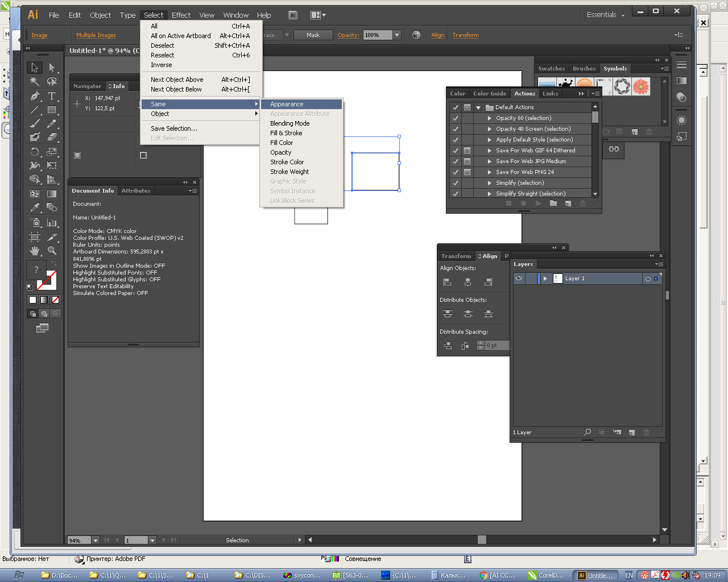Toggle checkmark for Apply Default Style action
Screen dimensions: 728x582
pos(455,140)
